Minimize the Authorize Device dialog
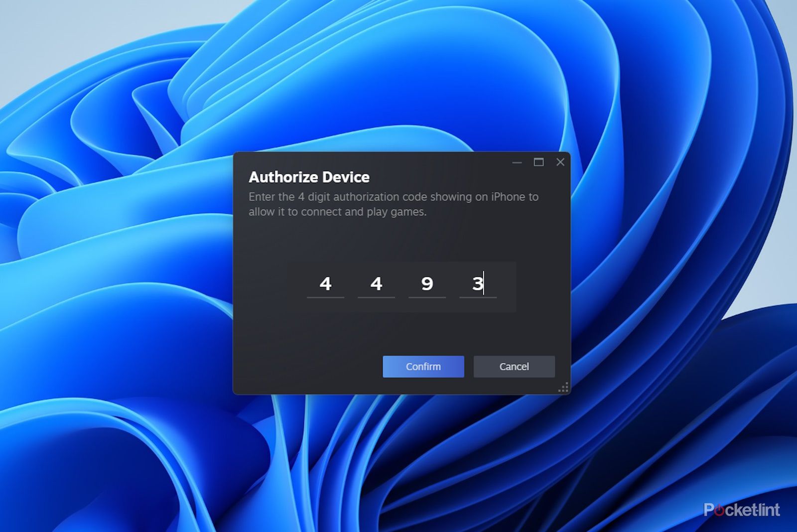The height and width of the screenshot is (532, 797). [517, 162]
